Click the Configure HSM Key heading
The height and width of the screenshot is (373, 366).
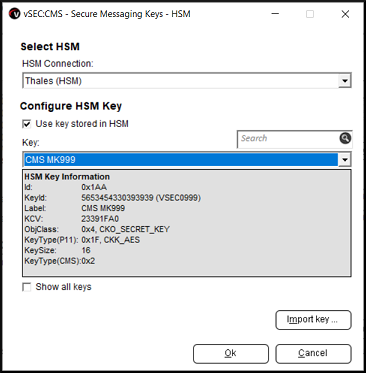pyautogui.click(x=71, y=106)
